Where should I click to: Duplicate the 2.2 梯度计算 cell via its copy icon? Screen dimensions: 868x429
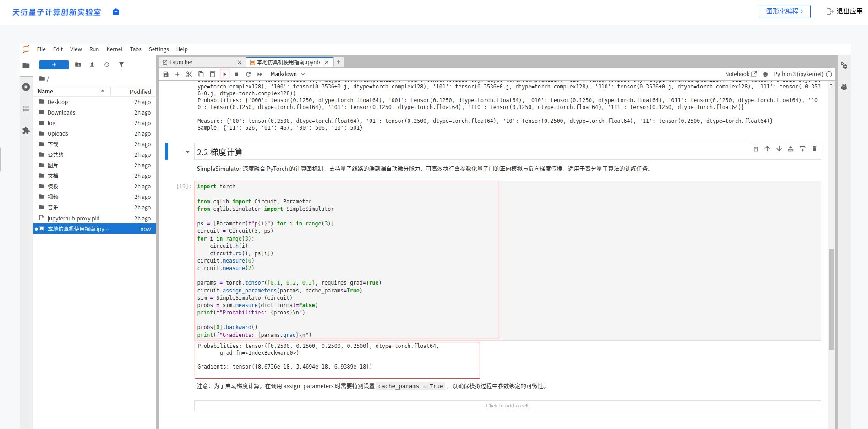755,148
